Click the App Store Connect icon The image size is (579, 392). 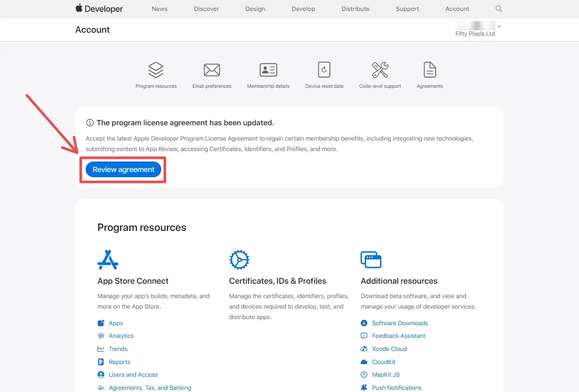tap(108, 260)
